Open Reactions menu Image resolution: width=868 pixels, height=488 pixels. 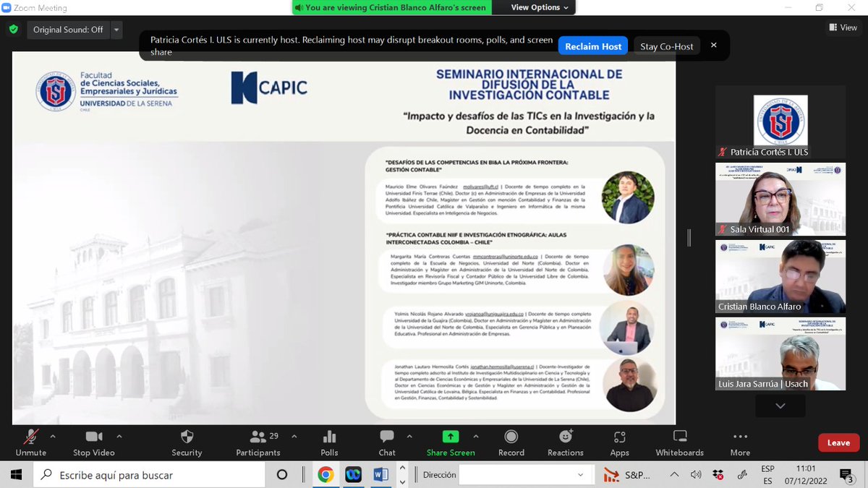(566, 443)
